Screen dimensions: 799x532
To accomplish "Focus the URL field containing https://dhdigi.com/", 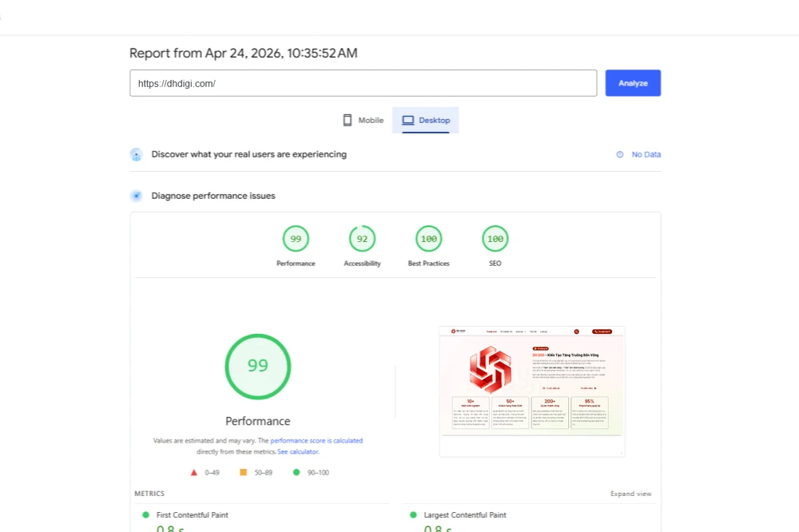I will coord(363,83).
